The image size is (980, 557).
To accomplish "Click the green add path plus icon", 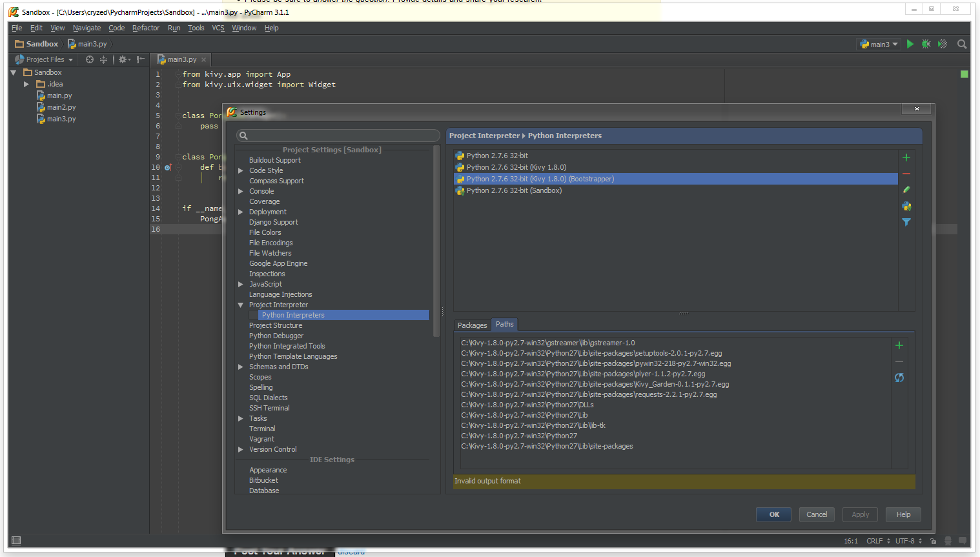I will pos(899,345).
